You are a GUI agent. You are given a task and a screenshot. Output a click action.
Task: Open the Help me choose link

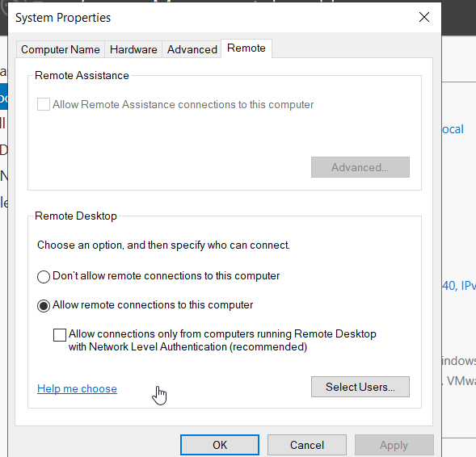pyautogui.click(x=77, y=388)
